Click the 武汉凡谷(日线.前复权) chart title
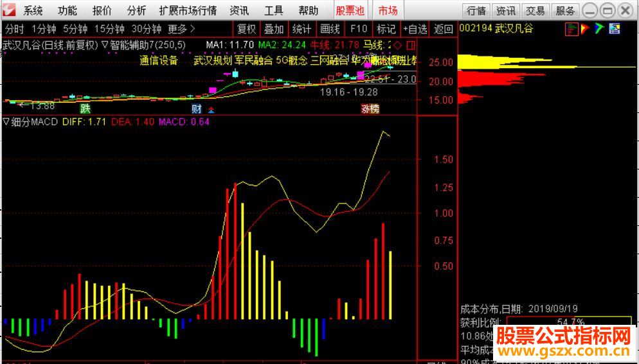Image resolution: width=639 pixels, height=364 pixels. pos(50,44)
